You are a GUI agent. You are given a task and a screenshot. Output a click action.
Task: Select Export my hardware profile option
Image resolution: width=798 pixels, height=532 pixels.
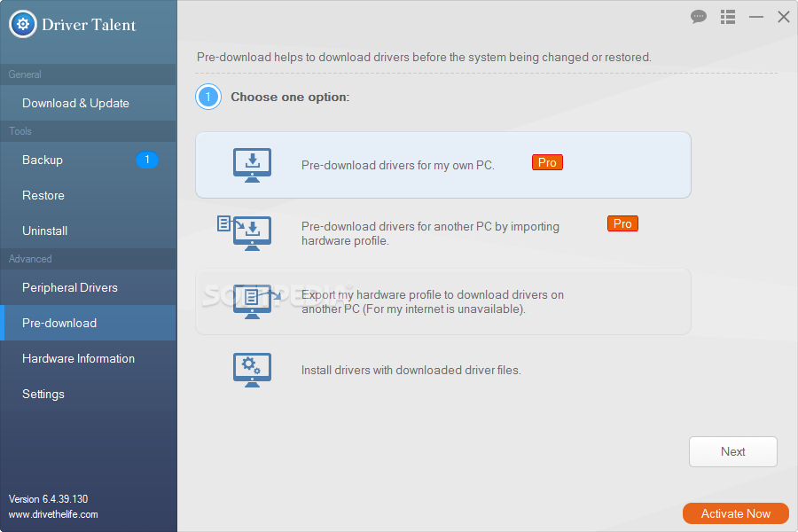pos(443,301)
